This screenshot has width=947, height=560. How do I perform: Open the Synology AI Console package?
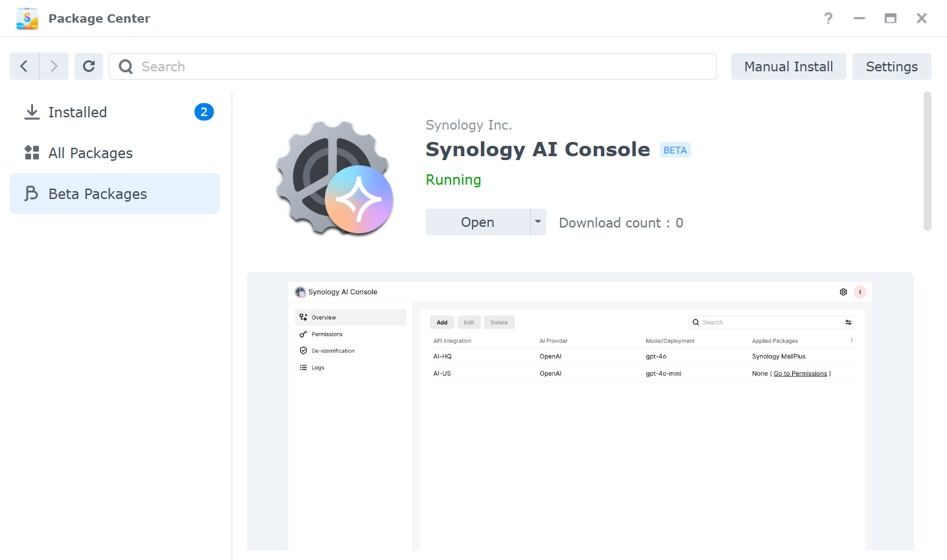tap(478, 222)
